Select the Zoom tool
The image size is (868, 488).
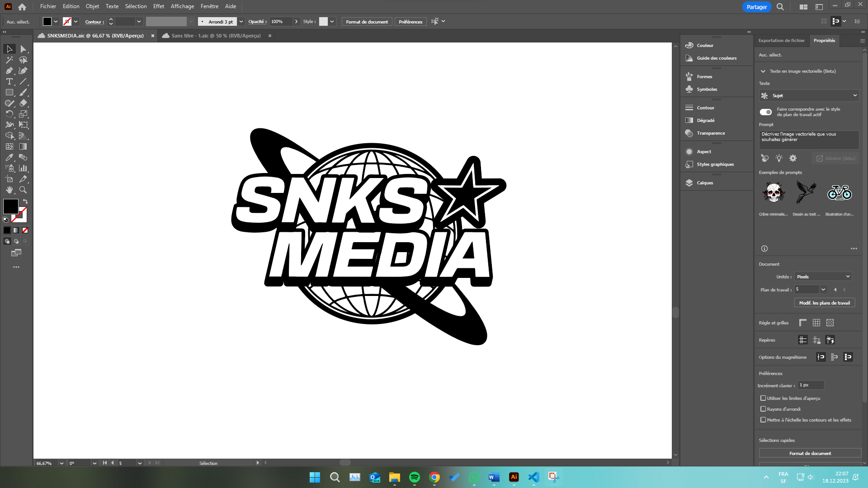coord(23,190)
